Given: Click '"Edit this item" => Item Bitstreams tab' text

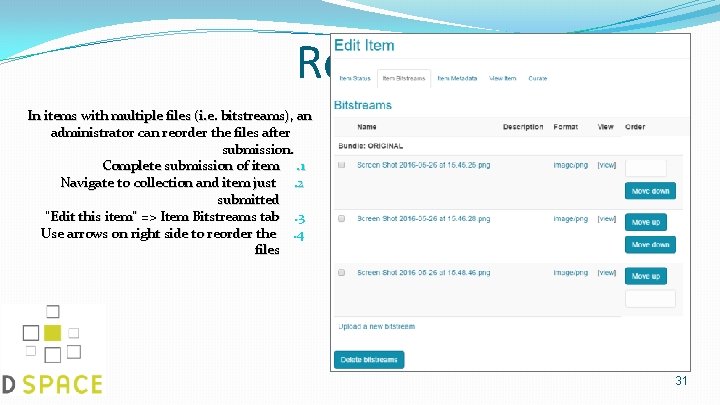Looking at the screenshot, I should [x=162, y=216].
